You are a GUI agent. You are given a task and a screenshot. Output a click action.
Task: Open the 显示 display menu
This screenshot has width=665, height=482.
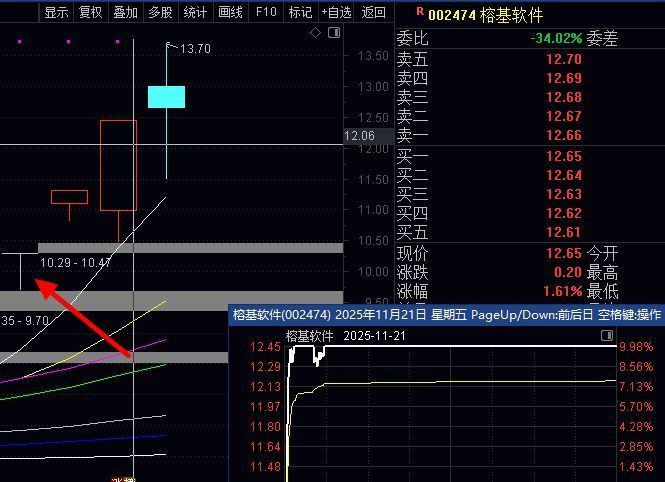click(x=56, y=12)
